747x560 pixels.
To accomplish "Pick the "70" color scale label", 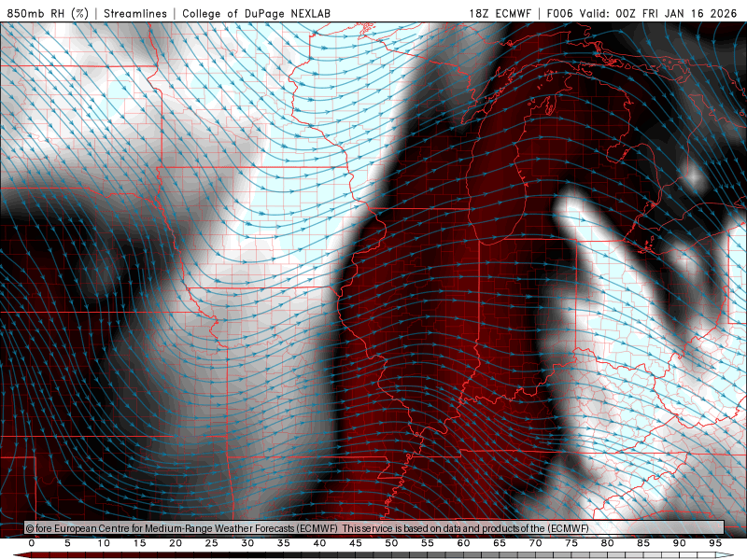I will click(x=535, y=543).
